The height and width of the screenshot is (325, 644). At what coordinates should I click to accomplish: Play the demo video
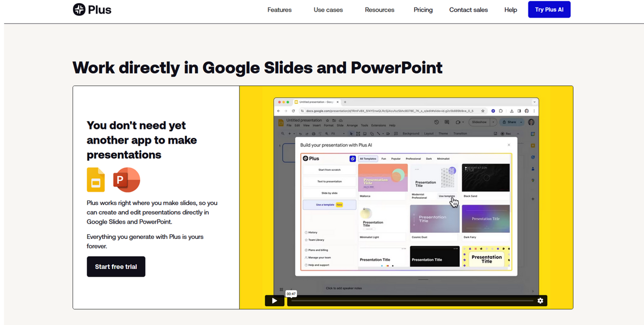pos(274,301)
